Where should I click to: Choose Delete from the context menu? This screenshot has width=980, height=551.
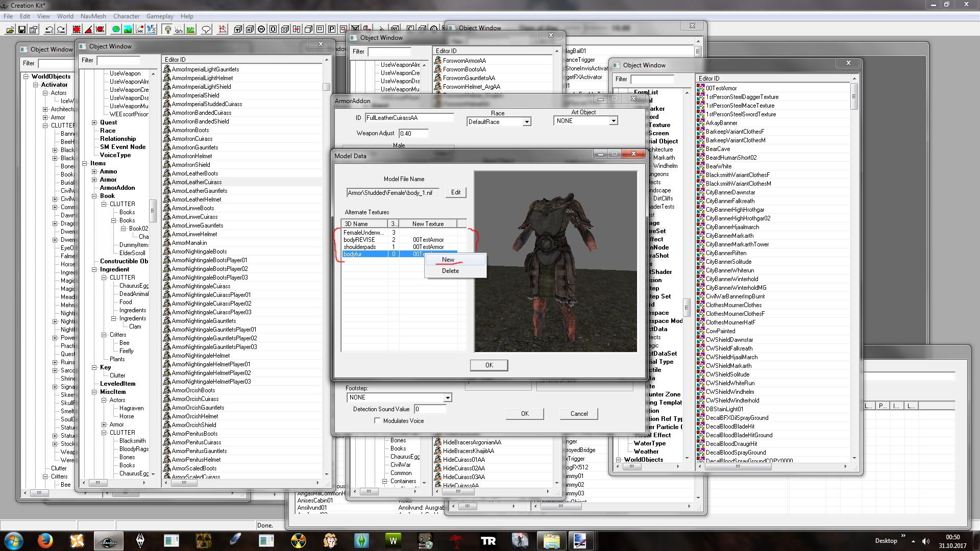(450, 271)
